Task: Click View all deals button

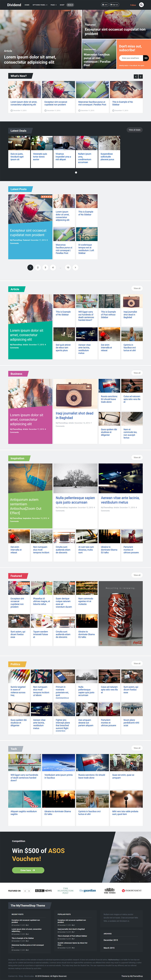Action: 135,130
